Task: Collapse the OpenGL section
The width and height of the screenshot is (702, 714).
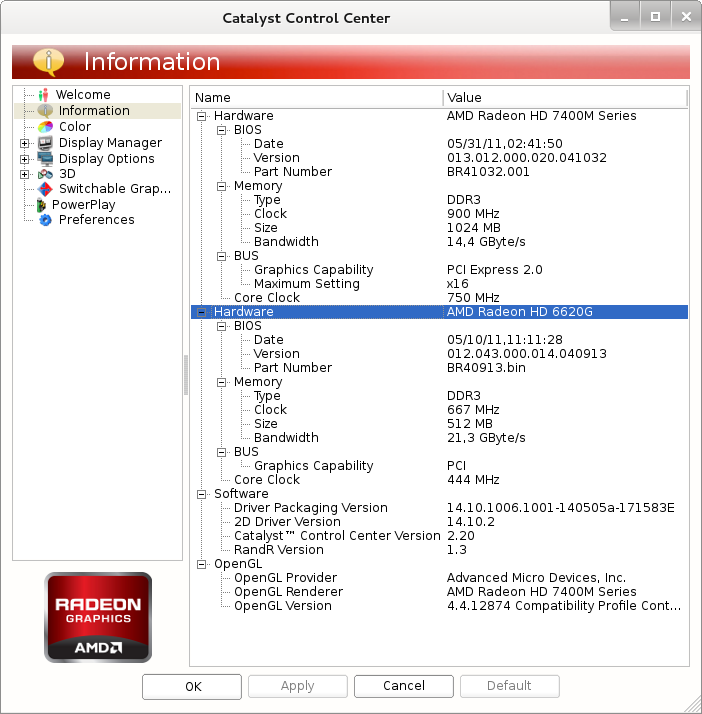Action: click(x=202, y=564)
